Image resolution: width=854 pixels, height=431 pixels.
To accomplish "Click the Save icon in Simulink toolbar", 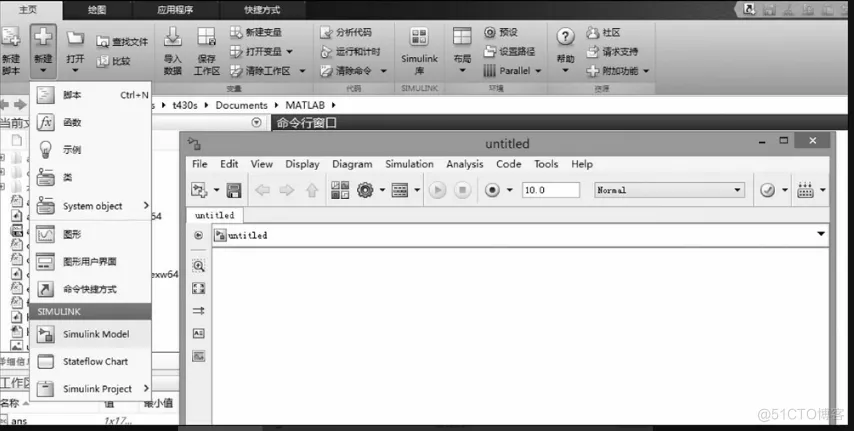I will (x=234, y=190).
